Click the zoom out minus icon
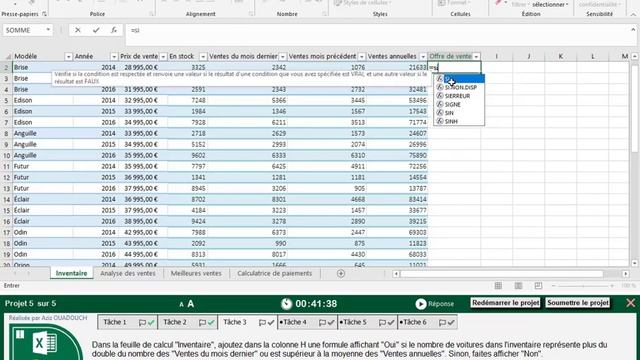The image size is (640, 360). pos(554,286)
